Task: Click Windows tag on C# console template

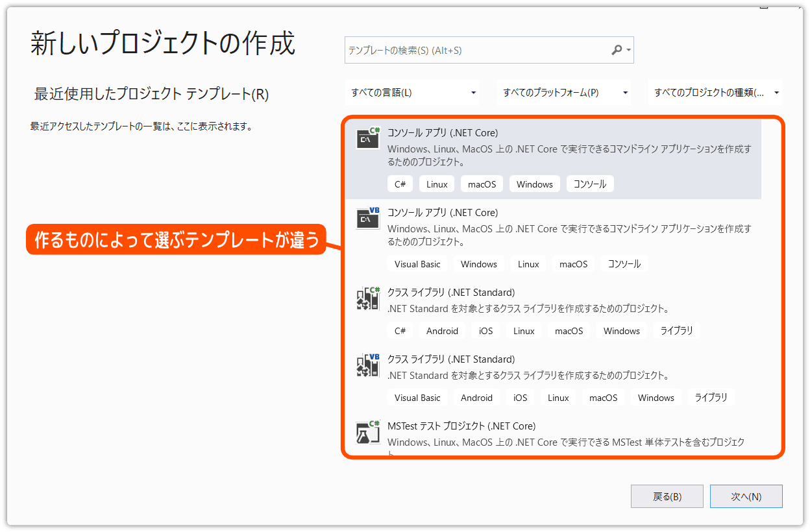Action: pos(535,184)
